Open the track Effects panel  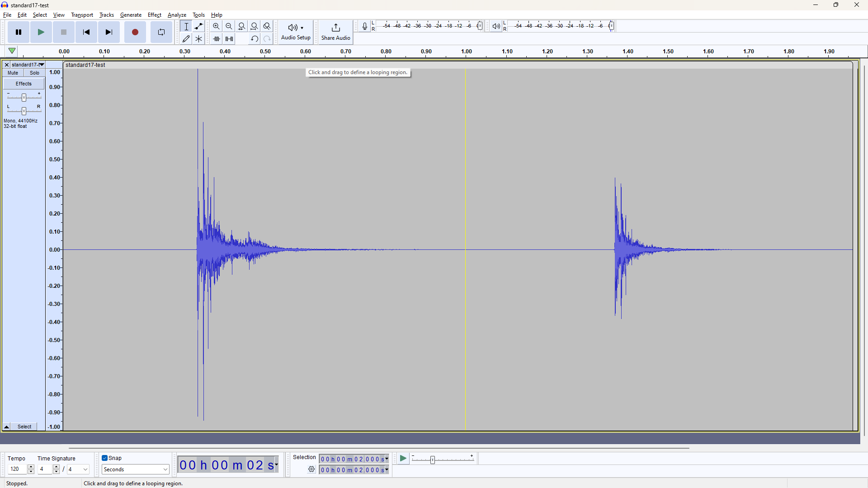(24, 84)
